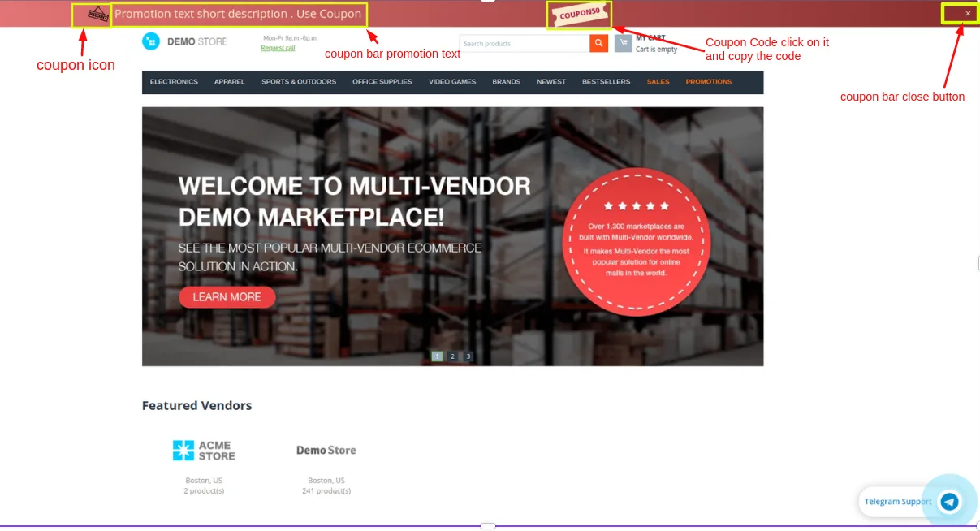Click the Welcome to Multi-Vendor banner headline
Viewport: 980px width, 531px height.
tap(355, 201)
